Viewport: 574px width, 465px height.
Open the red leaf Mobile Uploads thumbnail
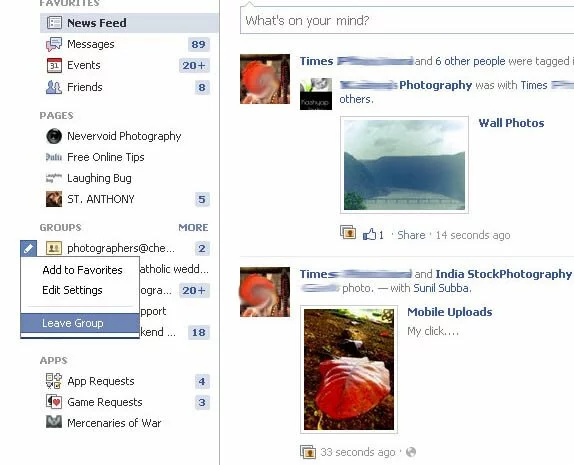pos(349,369)
